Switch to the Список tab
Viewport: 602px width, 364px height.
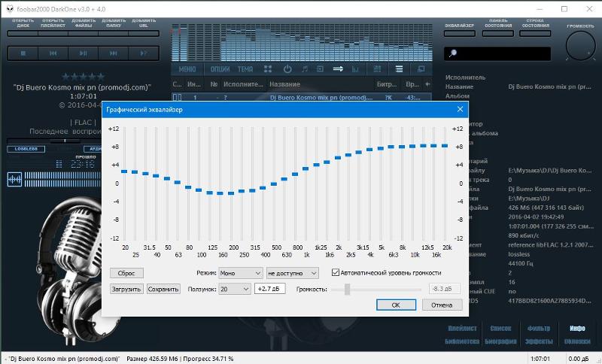pos(500,329)
